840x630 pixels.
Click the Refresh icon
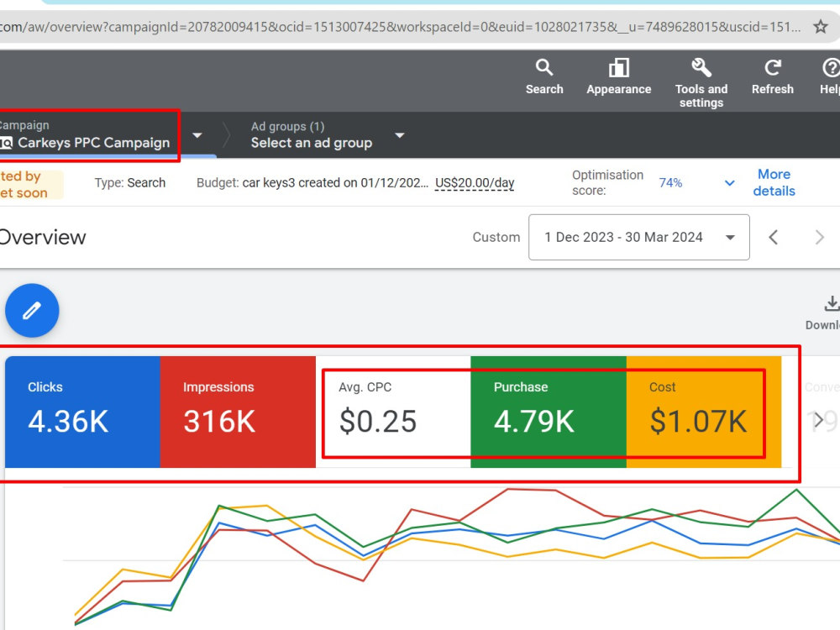(773, 67)
